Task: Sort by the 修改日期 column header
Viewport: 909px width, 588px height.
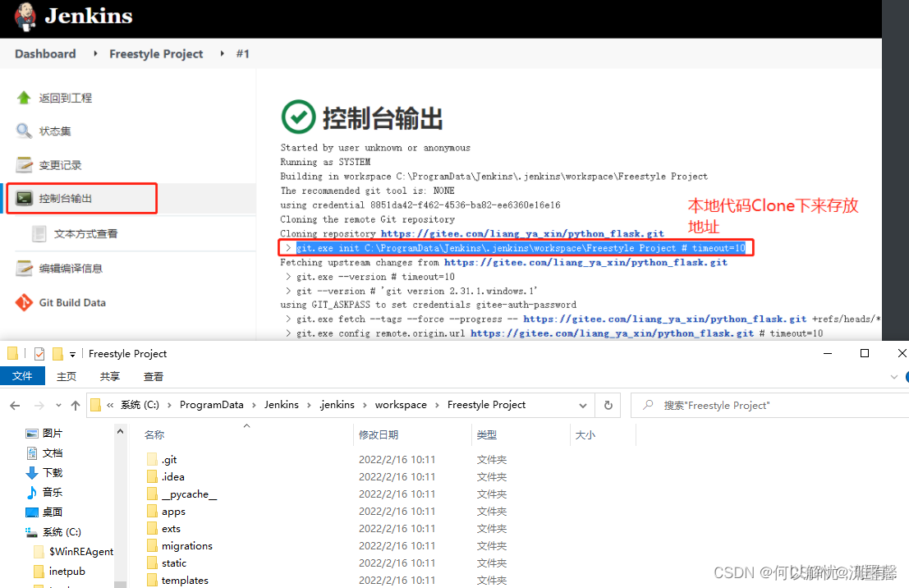Action: 378,435
